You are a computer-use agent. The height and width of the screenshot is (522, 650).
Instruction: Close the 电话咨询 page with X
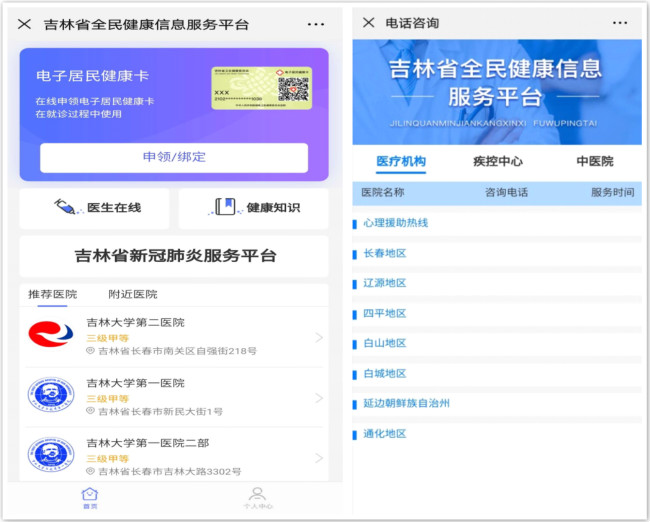coord(369,22)
